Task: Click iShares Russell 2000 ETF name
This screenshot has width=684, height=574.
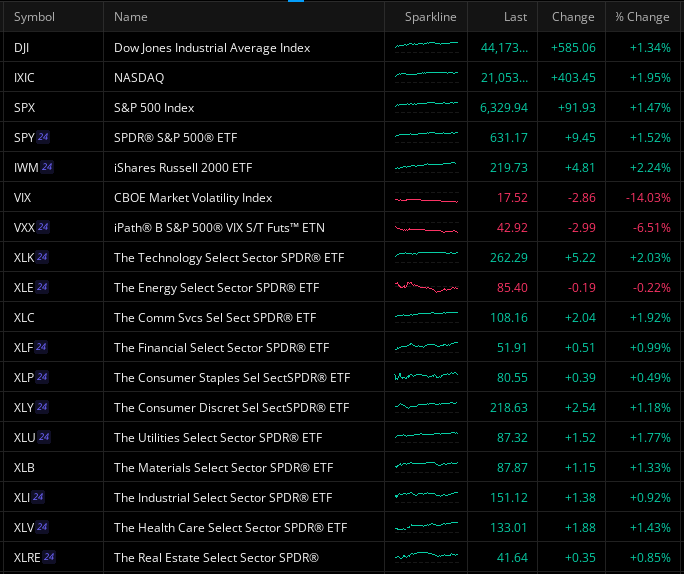Action: click(x=183, y=167)
